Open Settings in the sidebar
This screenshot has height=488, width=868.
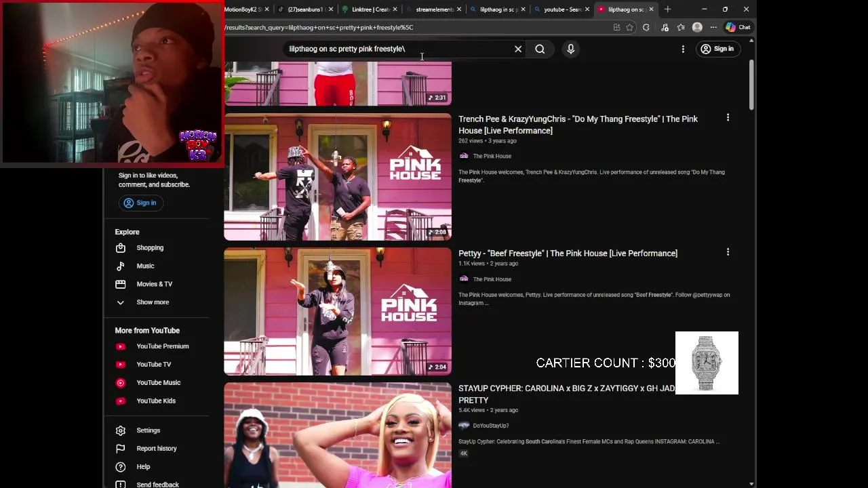click(148, 430)
